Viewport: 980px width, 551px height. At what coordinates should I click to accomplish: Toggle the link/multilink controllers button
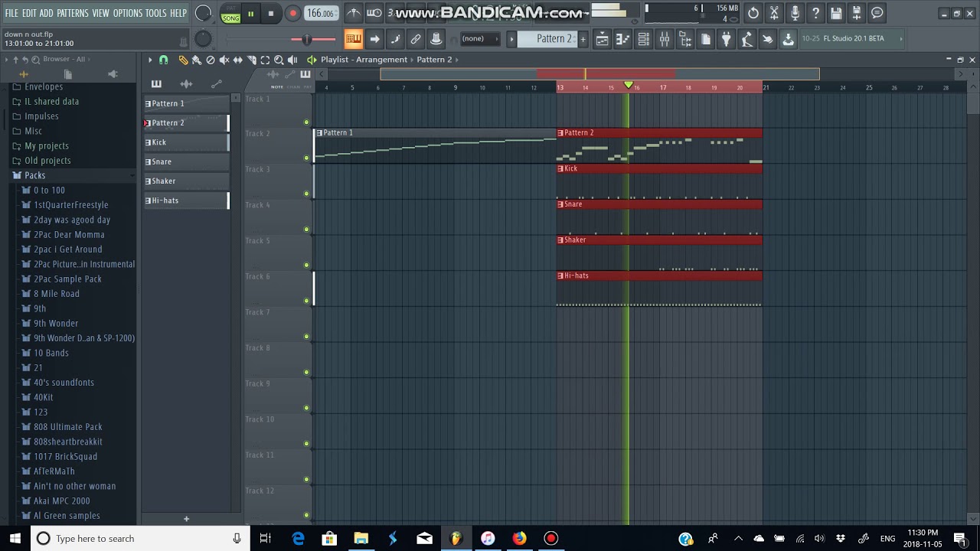pyautogui.click(x=416, y=39)
